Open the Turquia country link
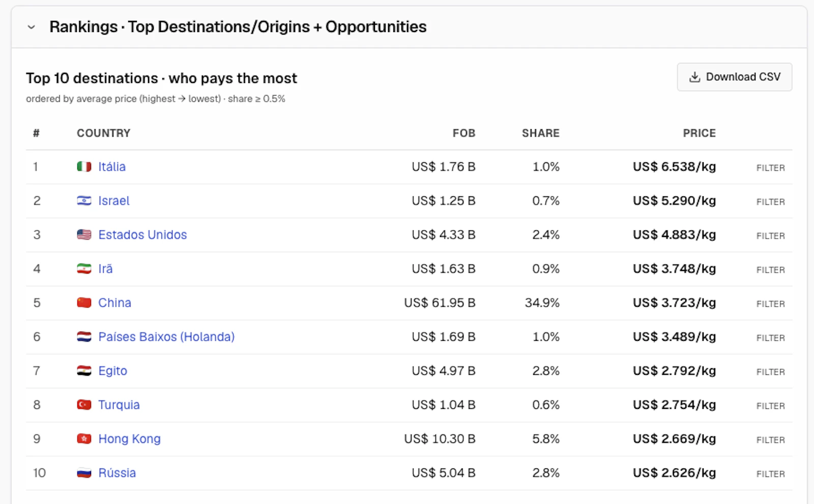This screenshot has width=814, height=504. tap(119, 405)
